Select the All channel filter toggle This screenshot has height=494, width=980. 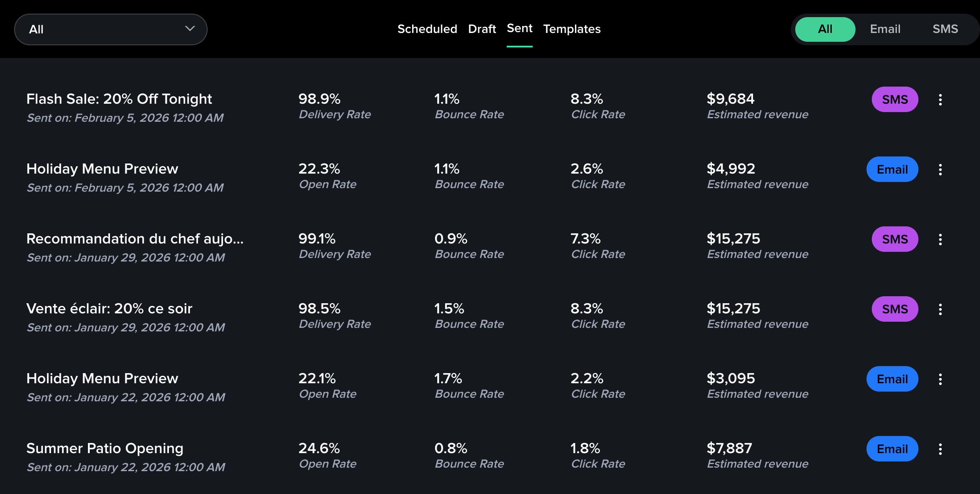825,29
